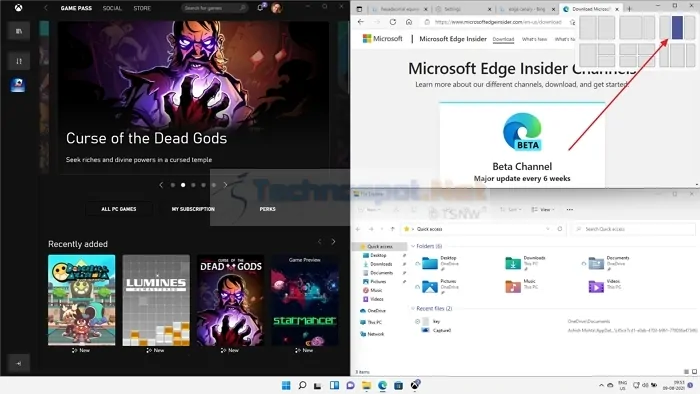
Task: Click the Search Quick access field
Action: [x=633, y=229]
